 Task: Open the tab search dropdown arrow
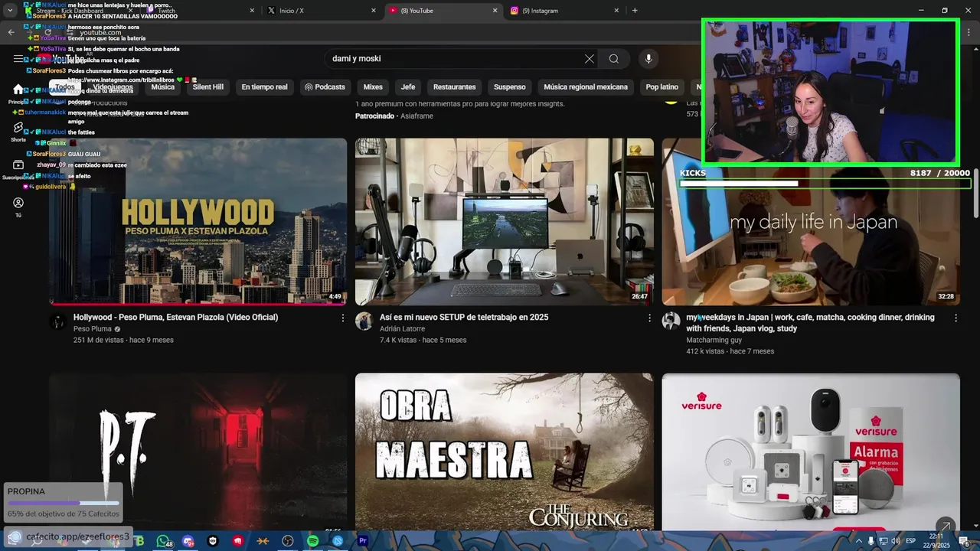click(10, 11)
